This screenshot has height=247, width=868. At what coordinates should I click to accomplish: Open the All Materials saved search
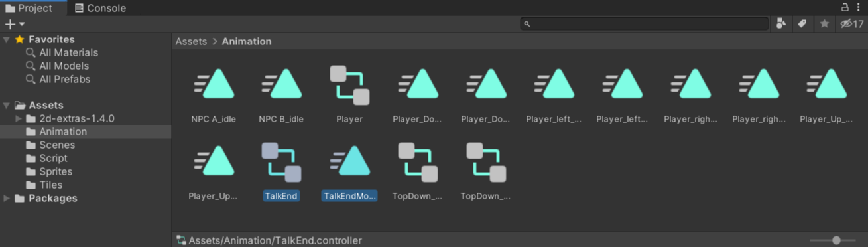tap(68, 53)
